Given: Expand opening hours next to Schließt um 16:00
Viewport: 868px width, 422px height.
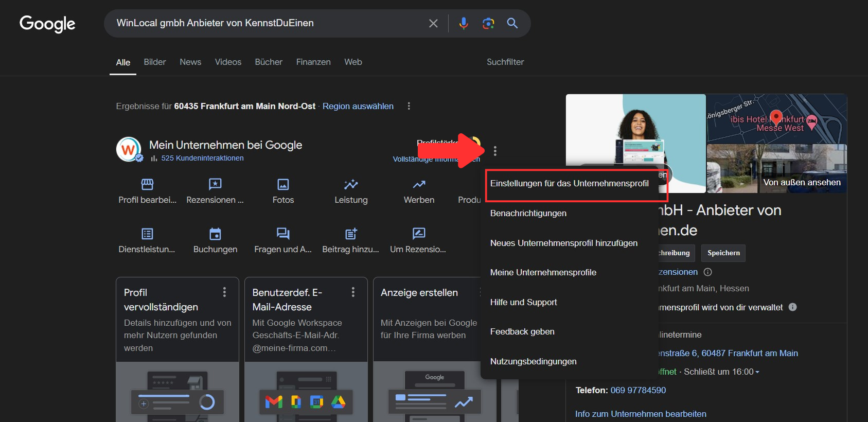Looking at the screenshot, I should click(757, 372).
